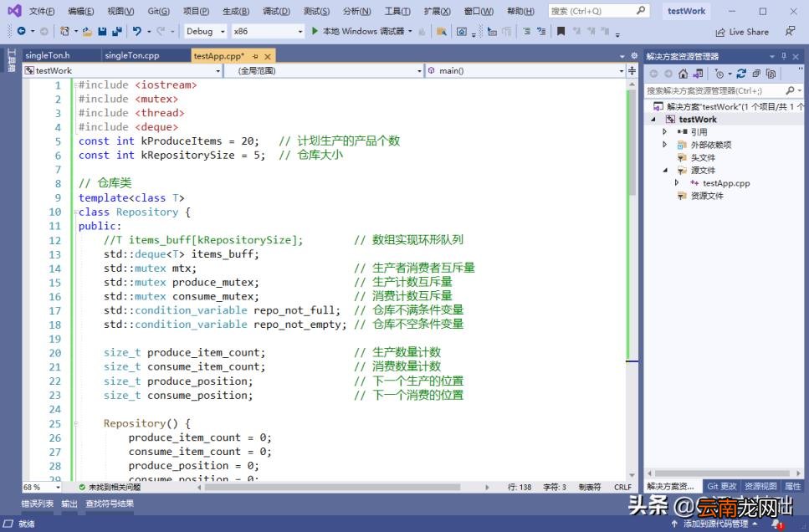
Task: Open the 工具(T) menu
Action: (x=397, y=12)
